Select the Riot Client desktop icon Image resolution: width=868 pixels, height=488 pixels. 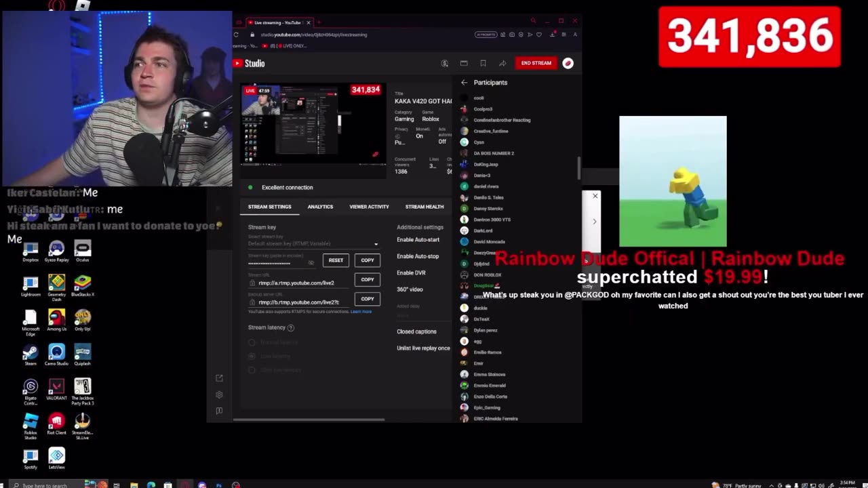click(x=57, y=424)
